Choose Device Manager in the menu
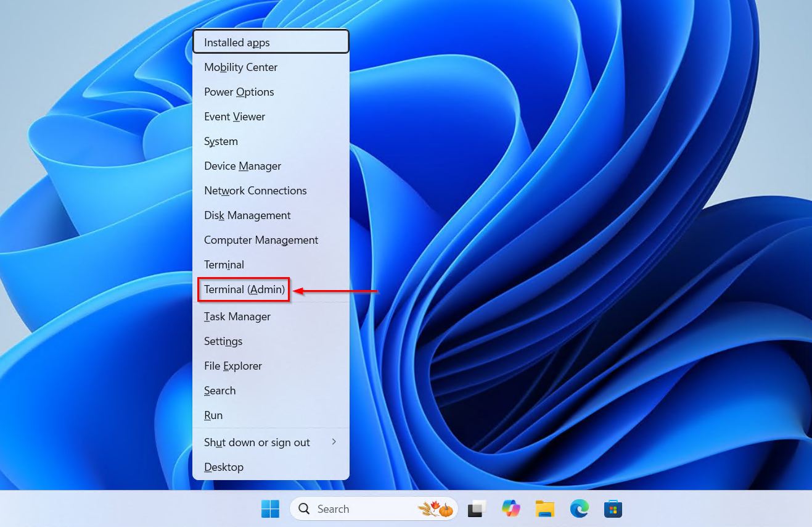 click(x=242, y=166)
